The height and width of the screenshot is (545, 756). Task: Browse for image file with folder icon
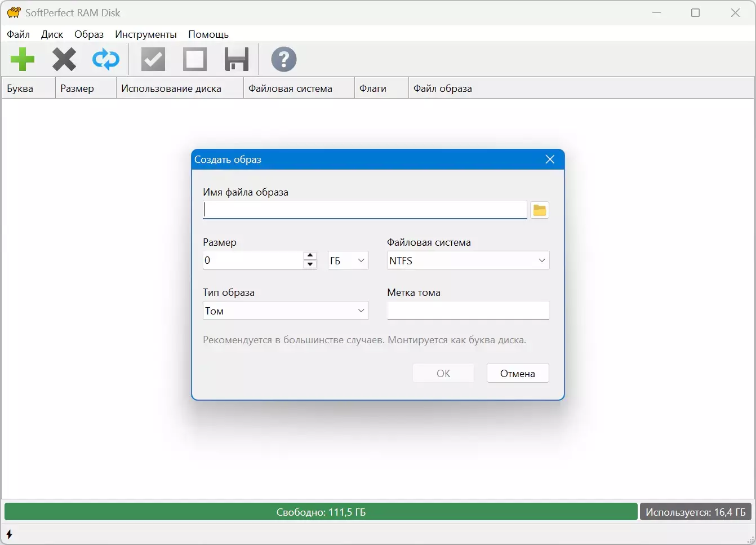tap(540, 210)
